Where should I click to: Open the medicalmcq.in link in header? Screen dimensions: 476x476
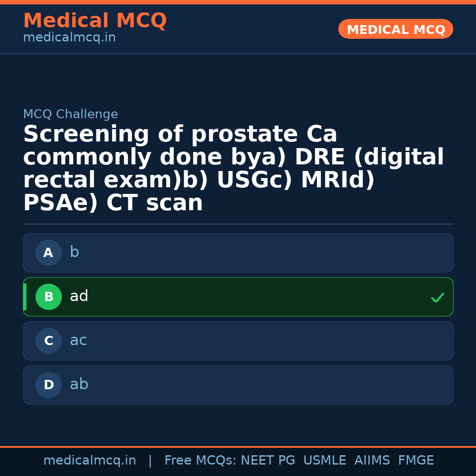point(69,38)
